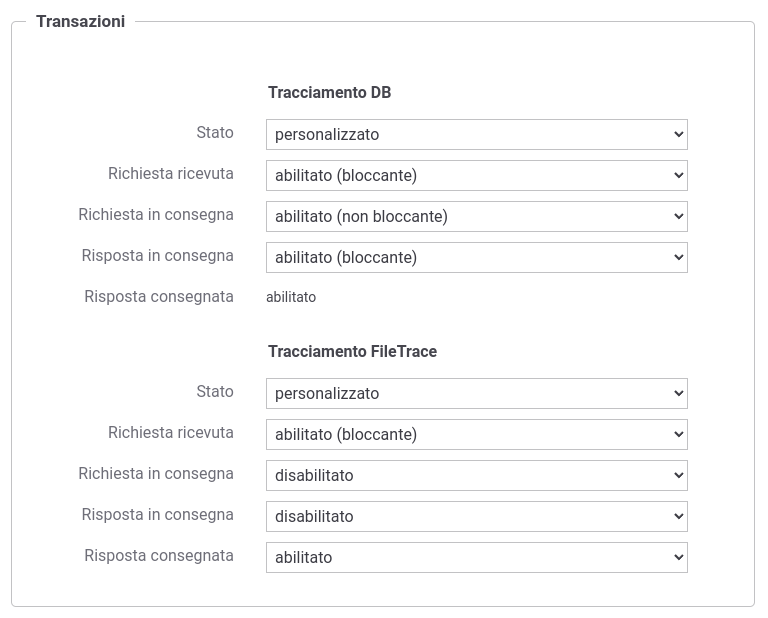The height and width of the screenshot is (618, 768).
Task: Click the Stato label in Tracciamento DB
Action: 215,133
